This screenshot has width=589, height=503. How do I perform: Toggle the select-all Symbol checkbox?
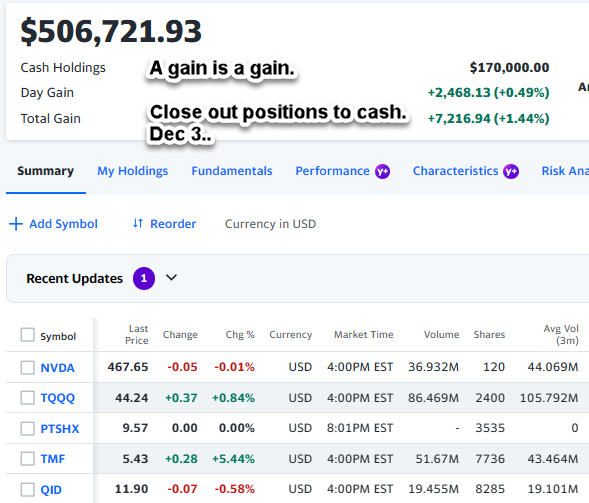click(27, 335)
